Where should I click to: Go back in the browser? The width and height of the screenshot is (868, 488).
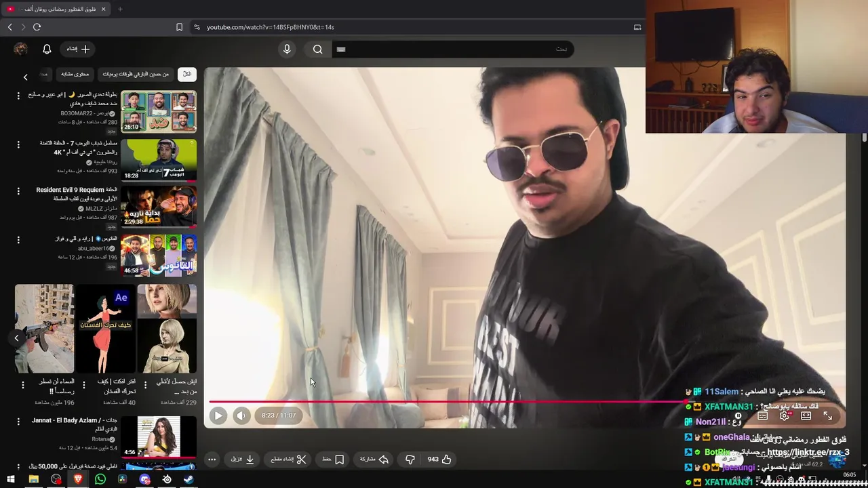tap(9, 27)
